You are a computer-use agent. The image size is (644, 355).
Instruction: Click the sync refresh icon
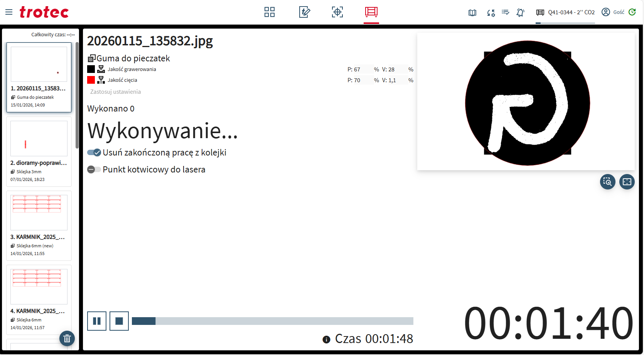(x=632, y=12)
